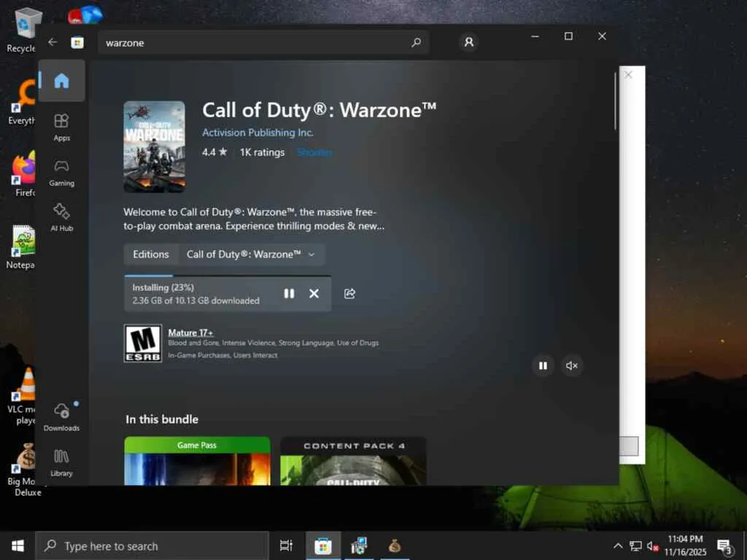
Task: Go to the Home sidebar tab
Action: [61, 80]
